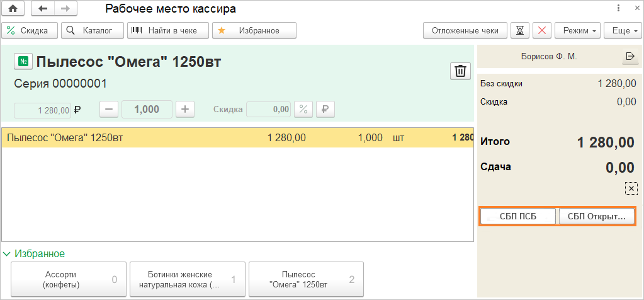Decrease quantity with minus button
Viewport: 644px width, 300px height.
(x=109, y=110)
